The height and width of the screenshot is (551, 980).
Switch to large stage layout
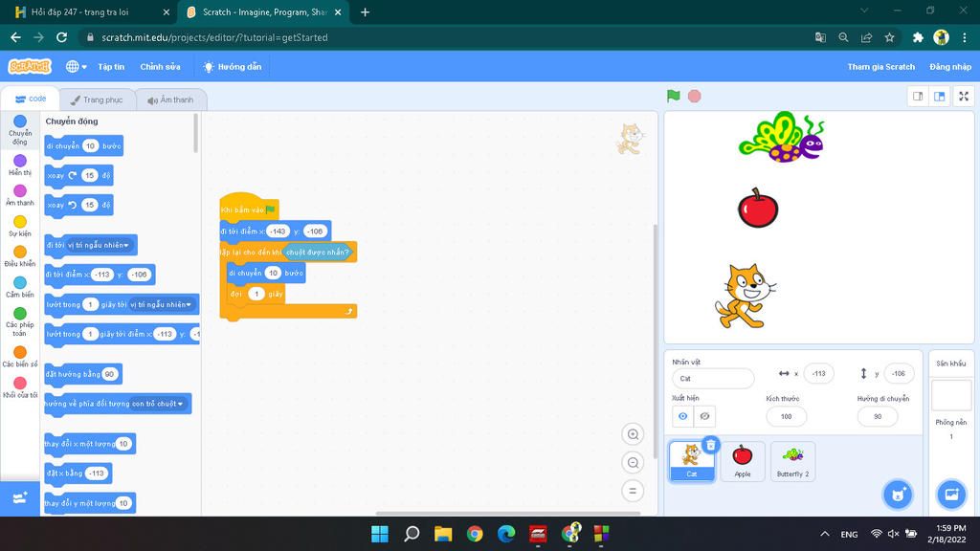[940, 97]
